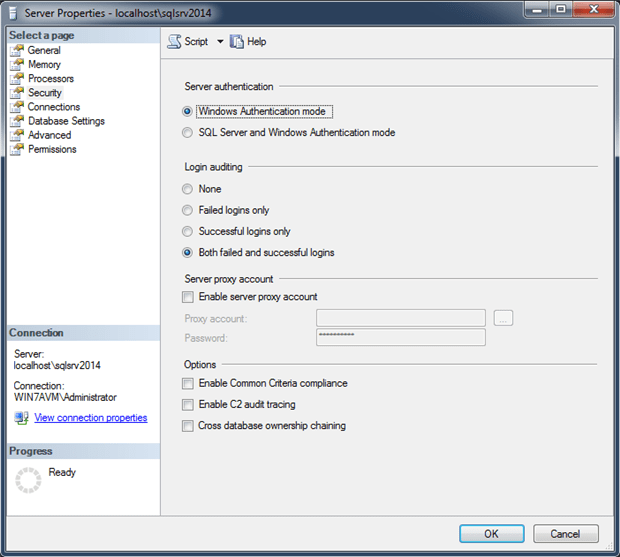The height and width of the screenshot is (557, 620).
Task: Go to the Connections page
Action: pyautogui.click(x=54, y=107)
